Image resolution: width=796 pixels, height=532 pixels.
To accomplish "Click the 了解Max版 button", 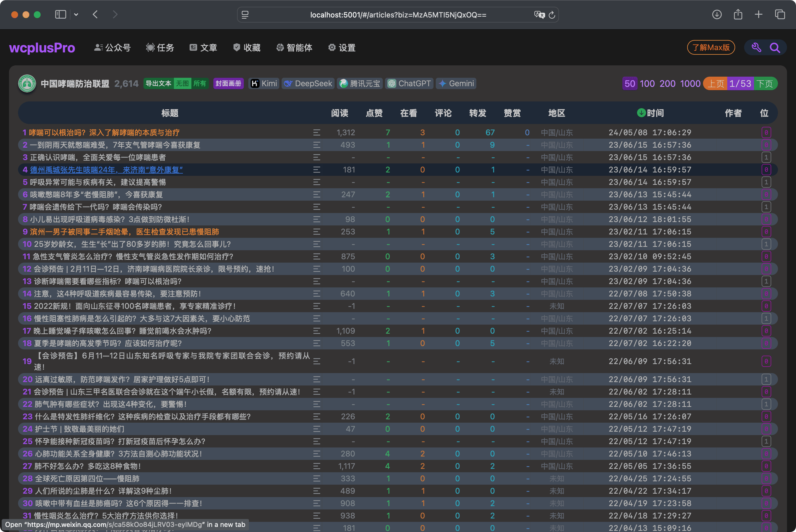I will click(x=711, y=48).
